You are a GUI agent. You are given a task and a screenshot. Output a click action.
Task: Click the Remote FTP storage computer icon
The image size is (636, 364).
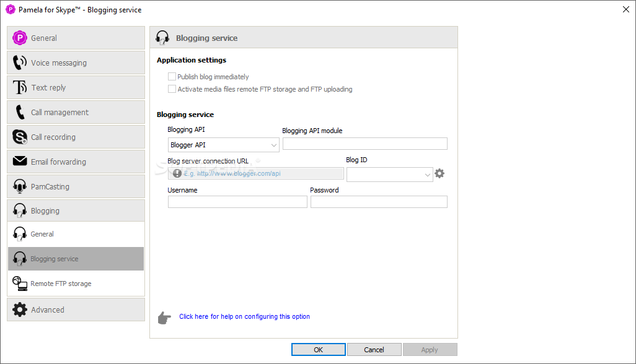pos(19,284)
